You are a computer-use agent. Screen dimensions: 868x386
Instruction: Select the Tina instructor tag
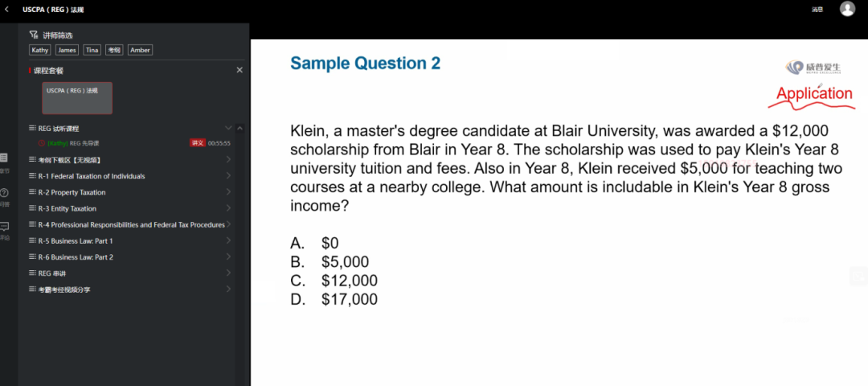point(92,50)
